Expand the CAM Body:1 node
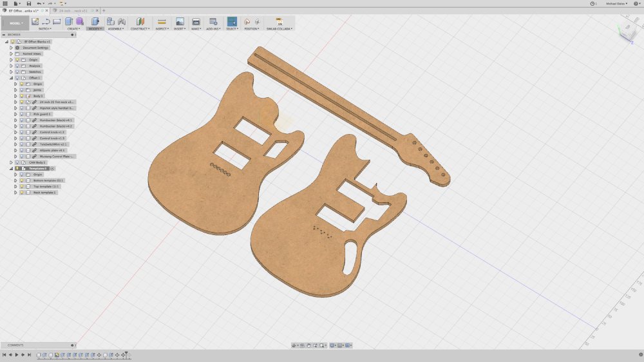 [11, 162]
